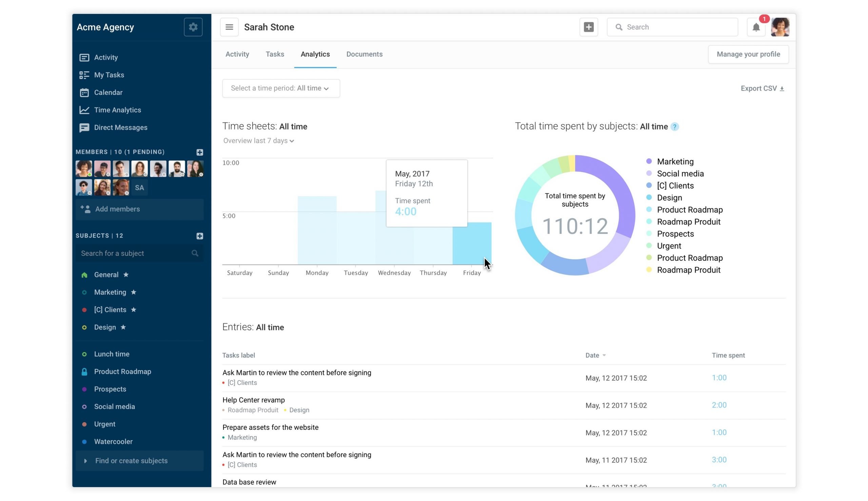Open the Social media subject in sidebar
Image resolution: width=868 pixels, height=501 pixels.
(x=114, y=407)
